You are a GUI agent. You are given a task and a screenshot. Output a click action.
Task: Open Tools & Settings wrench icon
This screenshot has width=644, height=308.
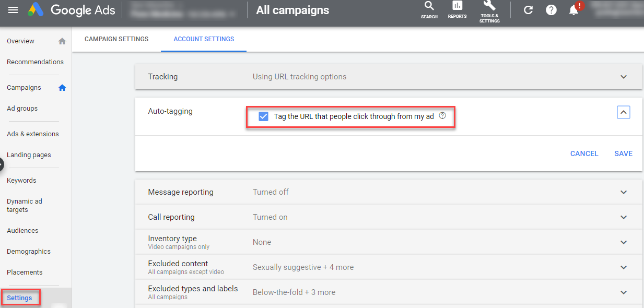click(x=489, y=8)
